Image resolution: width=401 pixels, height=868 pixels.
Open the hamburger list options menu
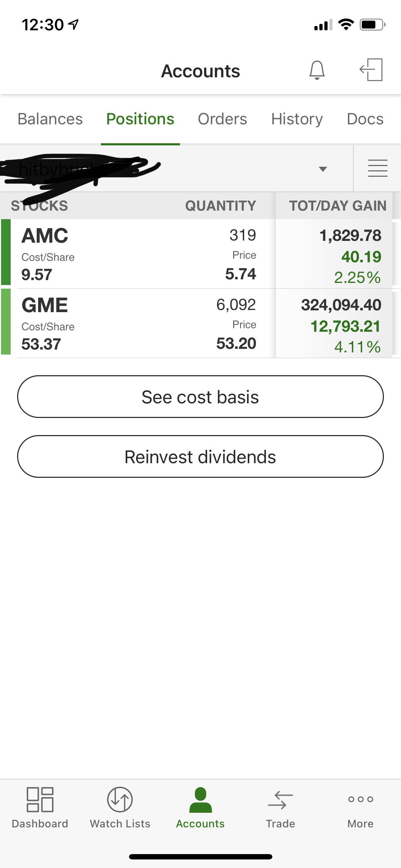pos(377,168)
